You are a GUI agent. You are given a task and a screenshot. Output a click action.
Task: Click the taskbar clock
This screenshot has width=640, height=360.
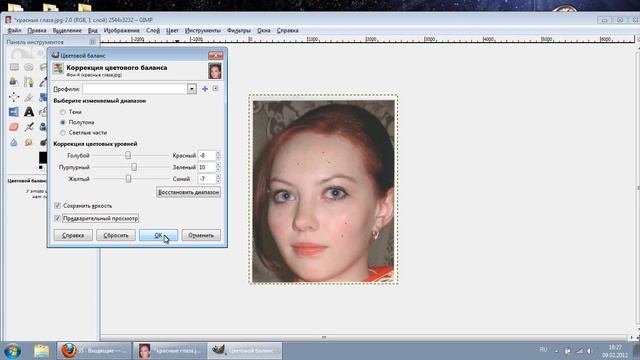click(615, 351)
